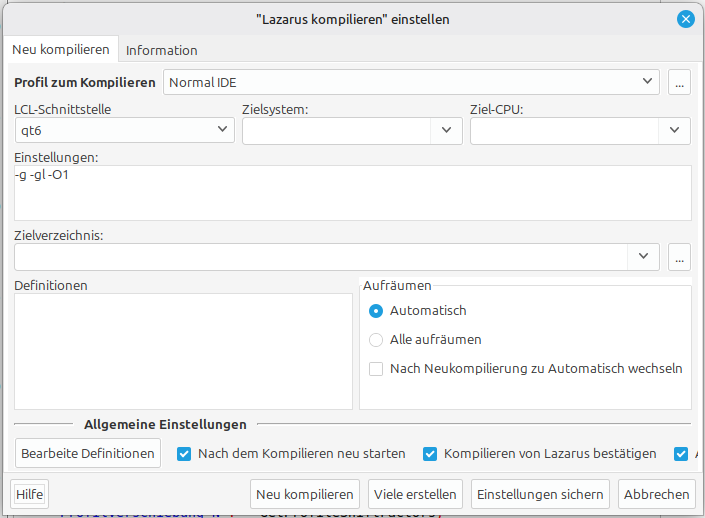Click the Viele erstellen button
This screenshot has height=518, width=705.
[415, 494]
